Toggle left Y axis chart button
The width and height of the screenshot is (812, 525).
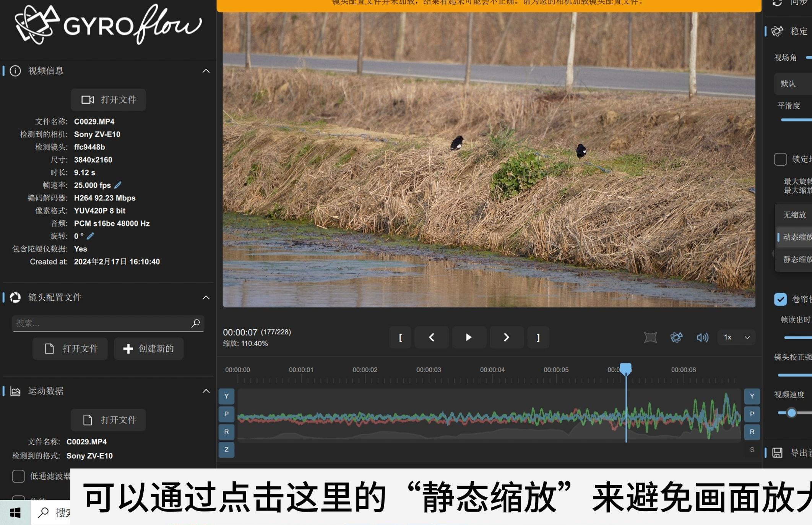click(x=226, y=396)
